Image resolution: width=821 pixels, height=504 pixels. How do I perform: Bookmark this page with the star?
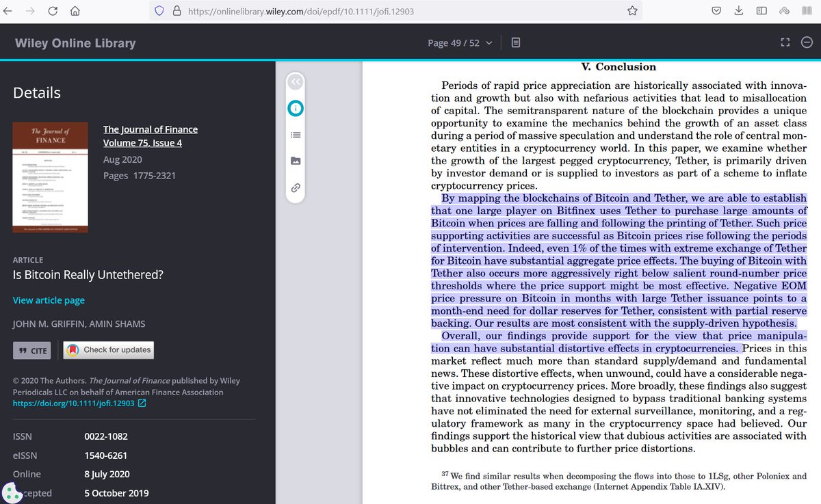634,10
